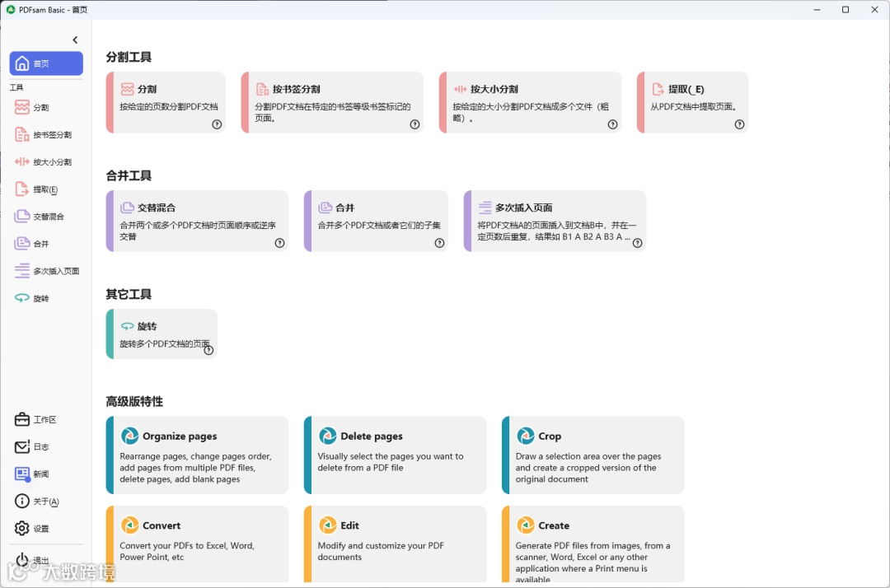Go to 首页 in the sidebar
Viewport: 890px width, 588px height.
(46, 63)
